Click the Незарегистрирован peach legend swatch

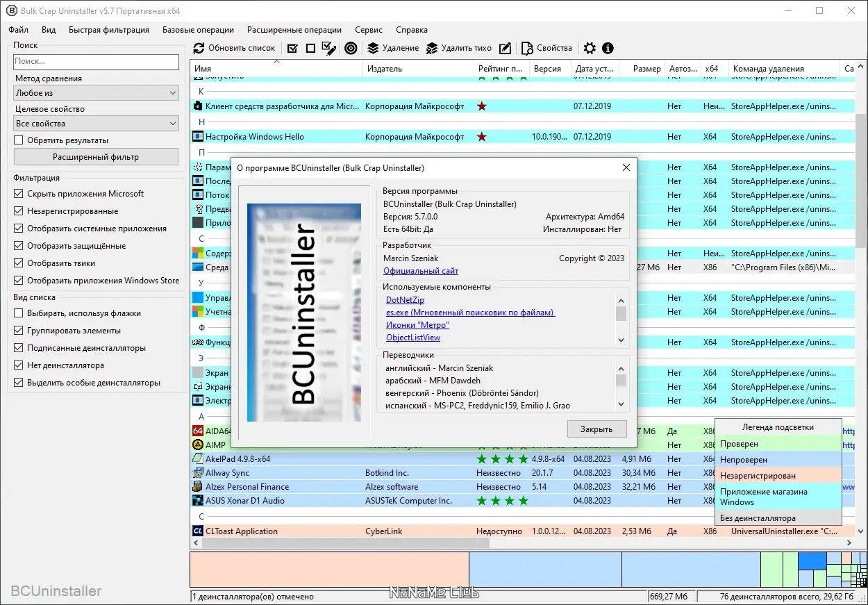pos(778,476)
